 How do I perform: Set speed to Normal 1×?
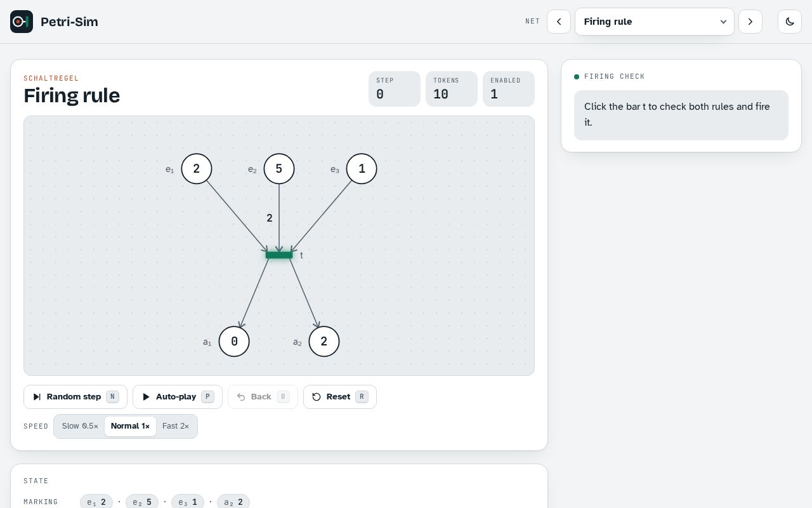pos(130,426)
